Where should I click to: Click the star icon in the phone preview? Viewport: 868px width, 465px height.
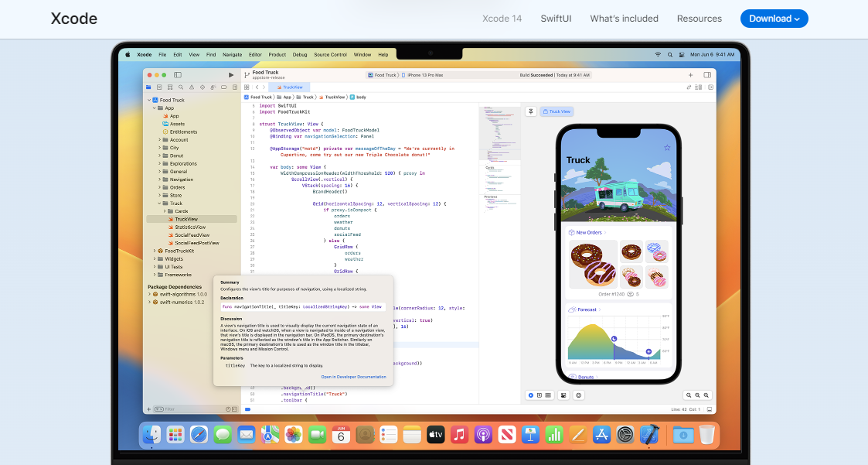pos(667,148)
